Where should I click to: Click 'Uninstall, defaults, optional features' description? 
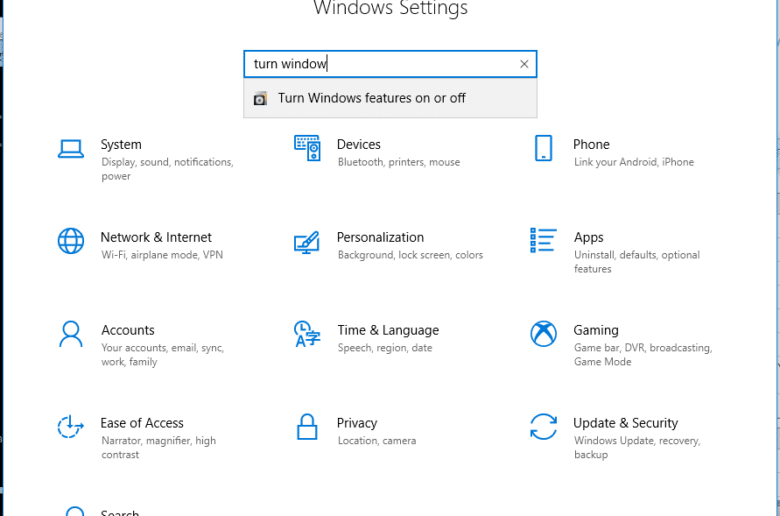tap(637, 262)
